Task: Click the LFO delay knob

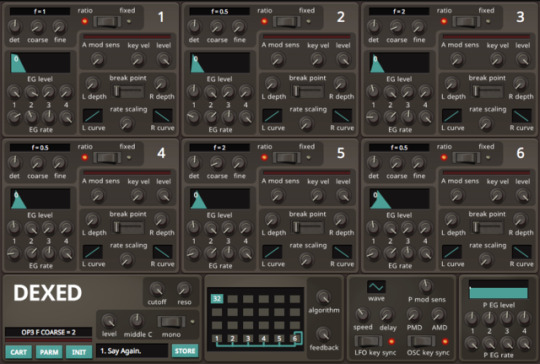Action: (387, 314)
